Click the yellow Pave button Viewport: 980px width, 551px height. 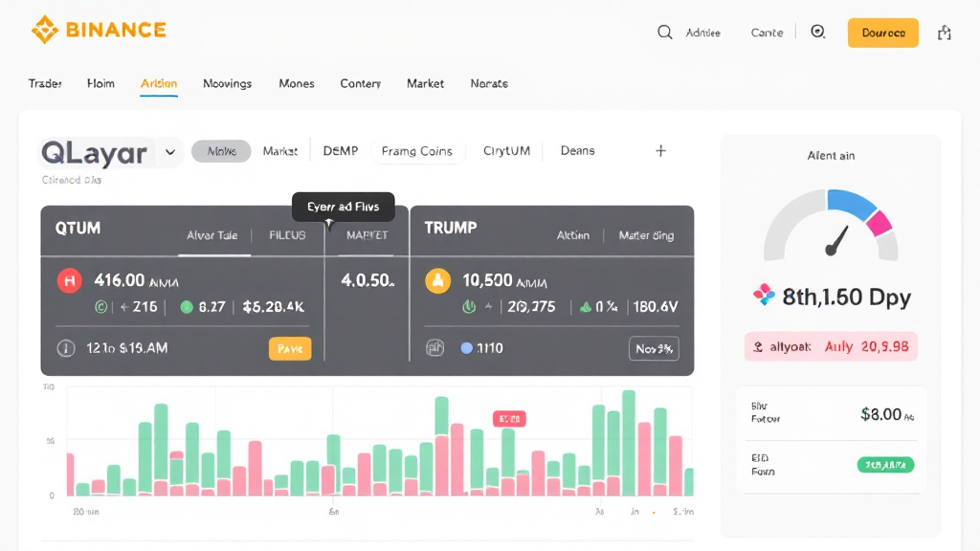(x=290, y=348)
